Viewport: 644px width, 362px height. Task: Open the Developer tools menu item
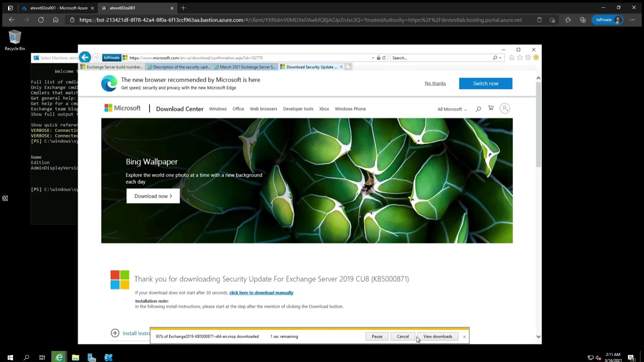click(x=298, y=109)
